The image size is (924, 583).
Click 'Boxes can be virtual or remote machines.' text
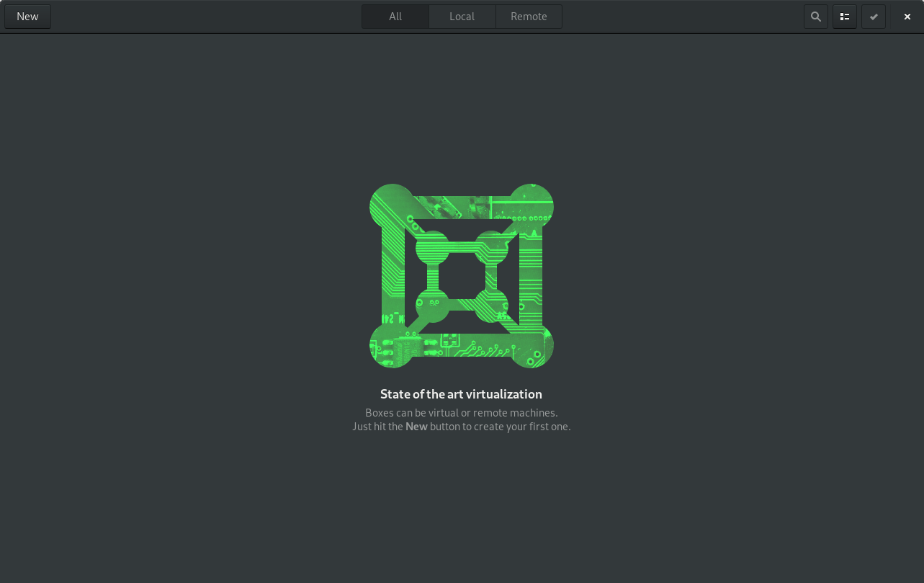point(462,413)
